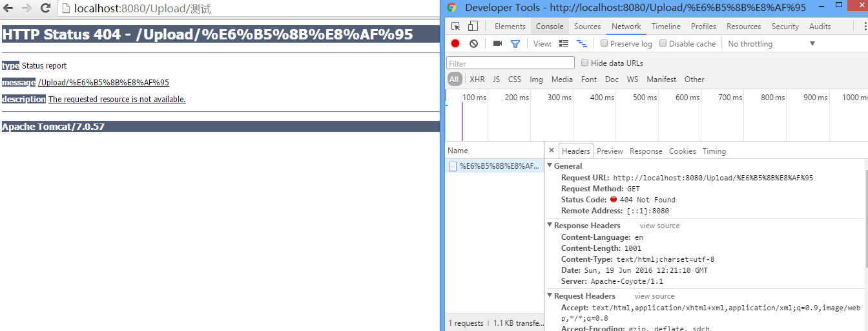The image size is (868, 331).
Task: Open the Profiles tab
Action: [x=703, y=27]
